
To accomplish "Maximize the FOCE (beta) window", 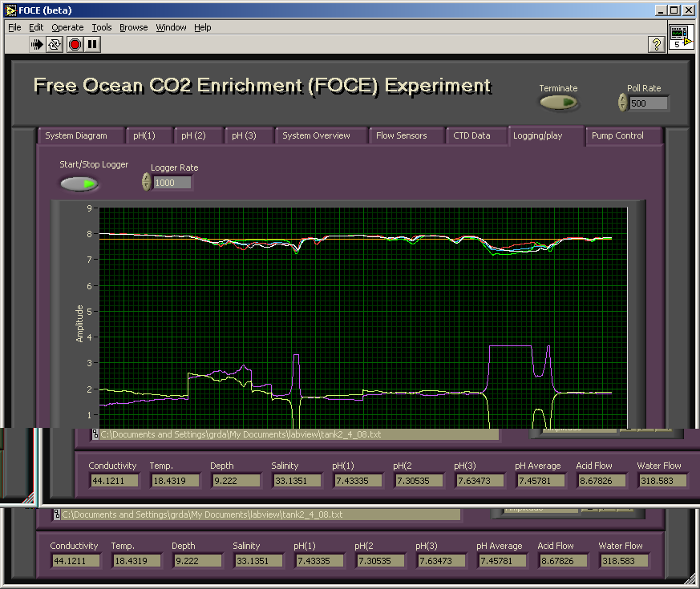I will click(674, 10).
